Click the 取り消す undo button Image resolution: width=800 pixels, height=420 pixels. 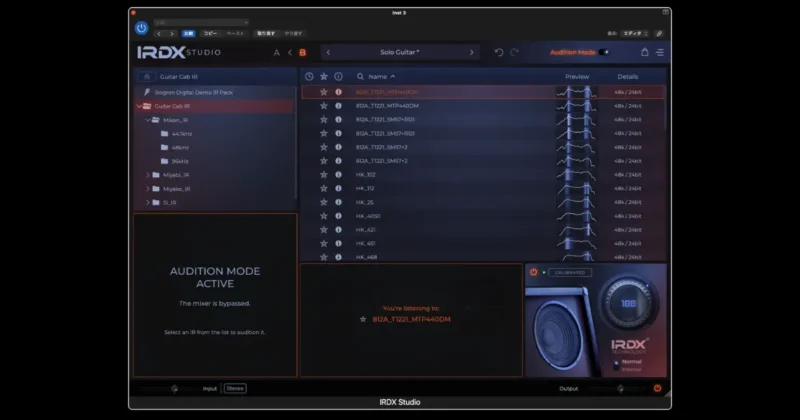(266, 34)
